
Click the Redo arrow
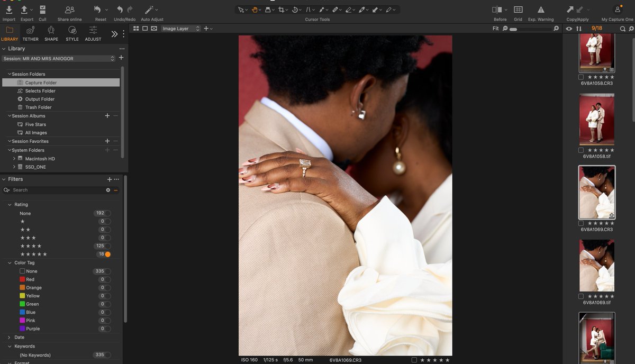[x=130, y=10]
